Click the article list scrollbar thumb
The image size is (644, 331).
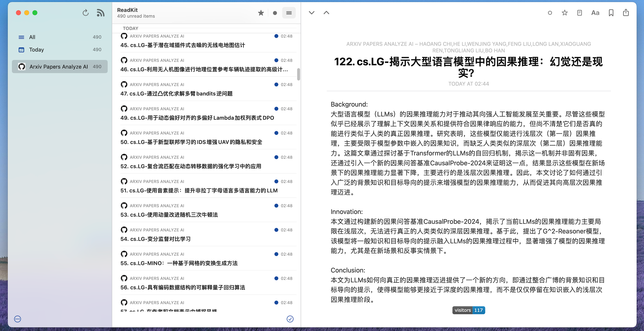tap(298, 74)
